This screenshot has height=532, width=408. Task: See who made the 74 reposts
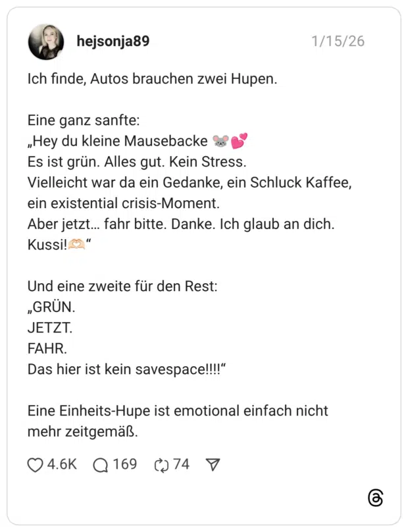coord(180,464)
